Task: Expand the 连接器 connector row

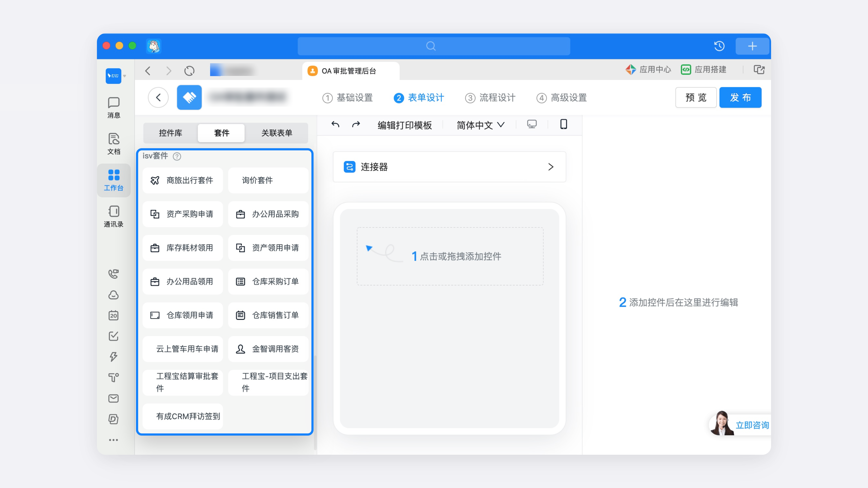Action: [449, 167]
